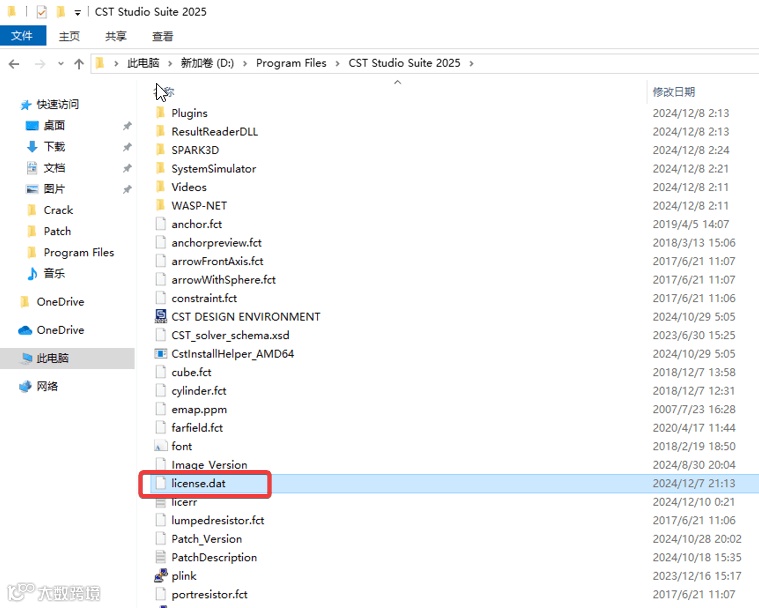
Task: Click the blue OneDrive cloud icon
Action: (x=25, y=330)
